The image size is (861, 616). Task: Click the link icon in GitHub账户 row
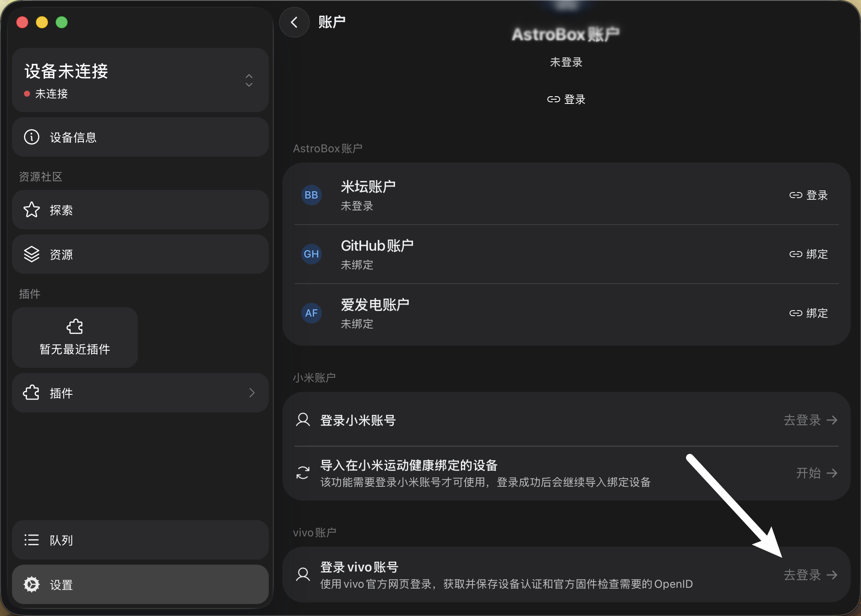[796, 254]
